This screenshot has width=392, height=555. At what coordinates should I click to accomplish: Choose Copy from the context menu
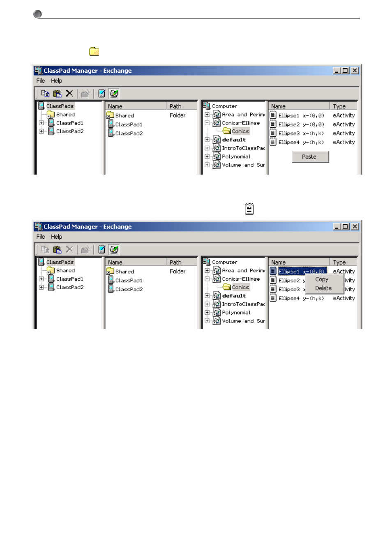[322, 279]
